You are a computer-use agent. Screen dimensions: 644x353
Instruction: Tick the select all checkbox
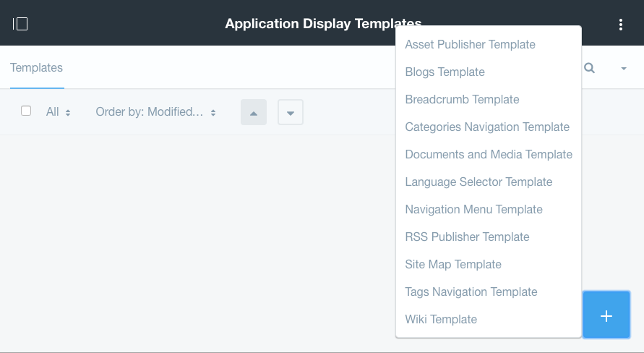(x=26, y=111)
